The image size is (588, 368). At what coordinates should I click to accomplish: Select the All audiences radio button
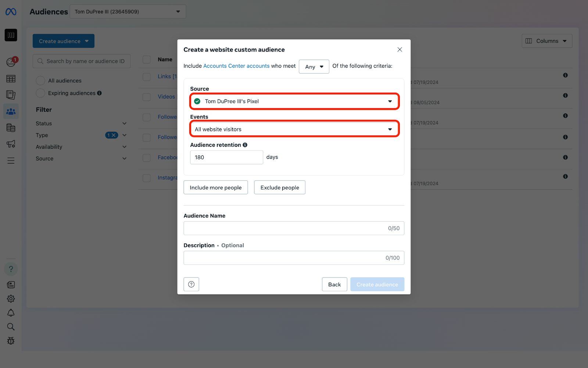tap(40, 81)
